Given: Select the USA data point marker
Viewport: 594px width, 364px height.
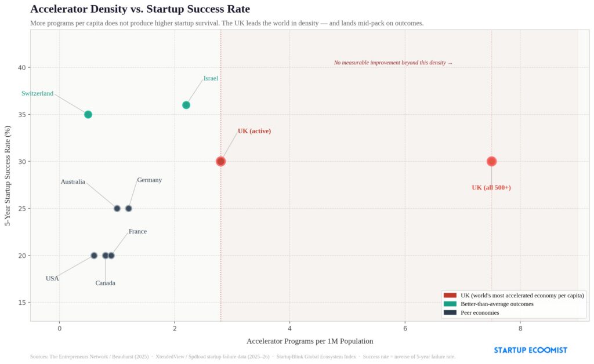Looking at the screenshot, I should (x=94, y=256).
